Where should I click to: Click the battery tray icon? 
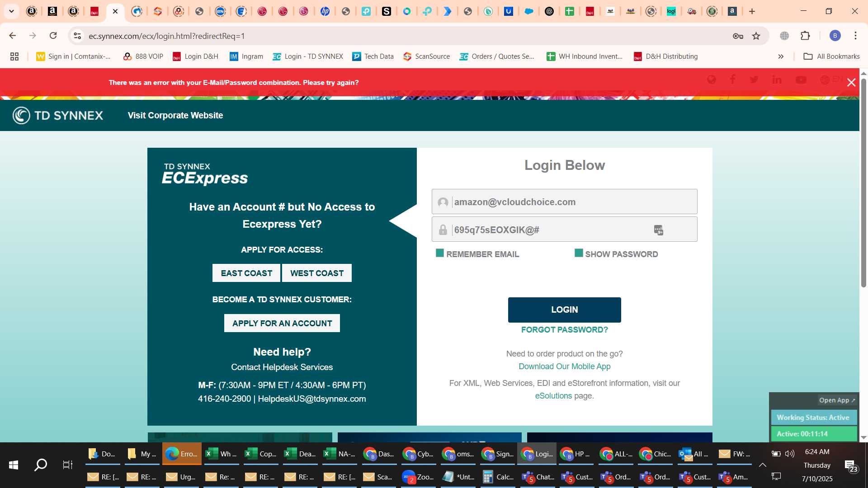coord(776,453)
